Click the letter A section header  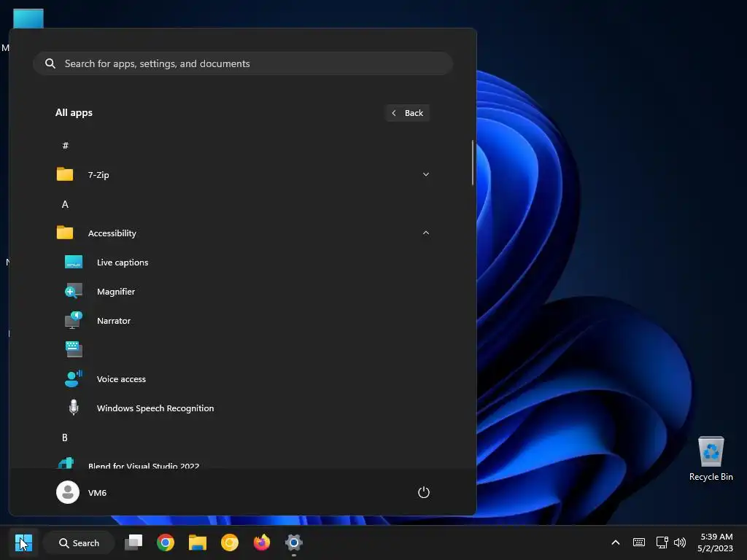pos(65,204)
